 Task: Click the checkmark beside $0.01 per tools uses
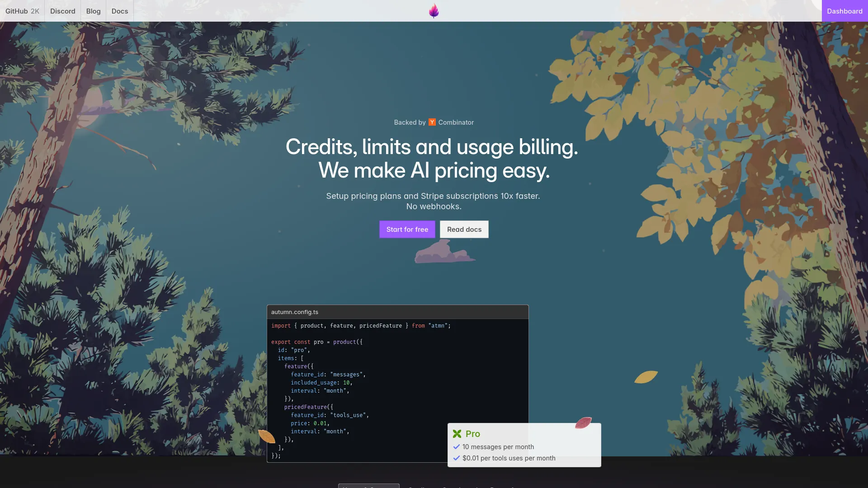pos(457,458)
